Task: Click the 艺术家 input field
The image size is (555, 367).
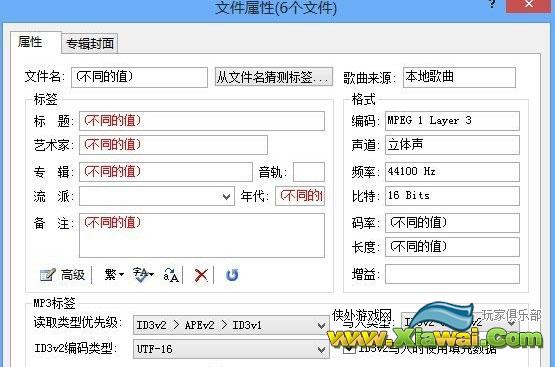Action: [173, 145]
